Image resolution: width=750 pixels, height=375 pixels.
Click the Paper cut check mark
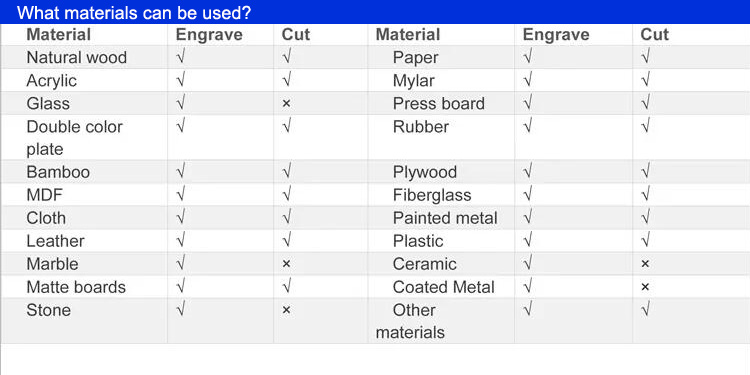(645, 57)
